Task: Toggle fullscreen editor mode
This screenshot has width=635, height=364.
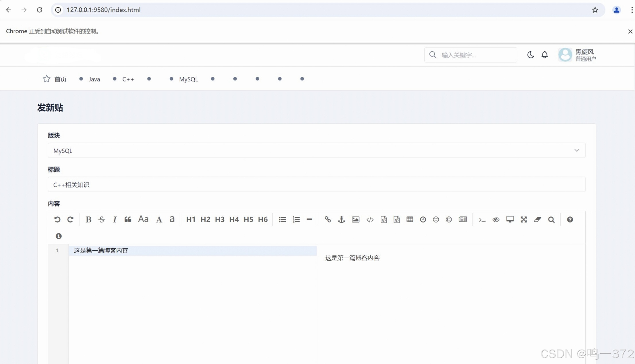Action: point(524,220)
